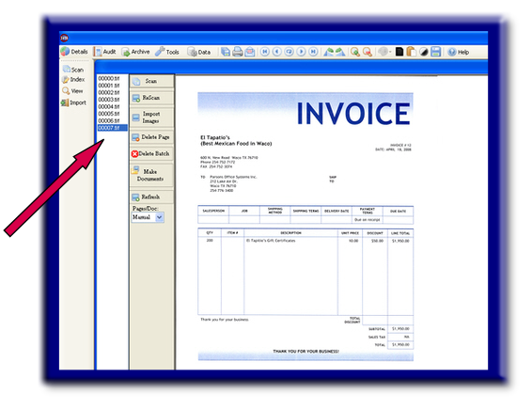Click the Delete Page button
This screenshot has width=532, height=409.
[151, 137]
